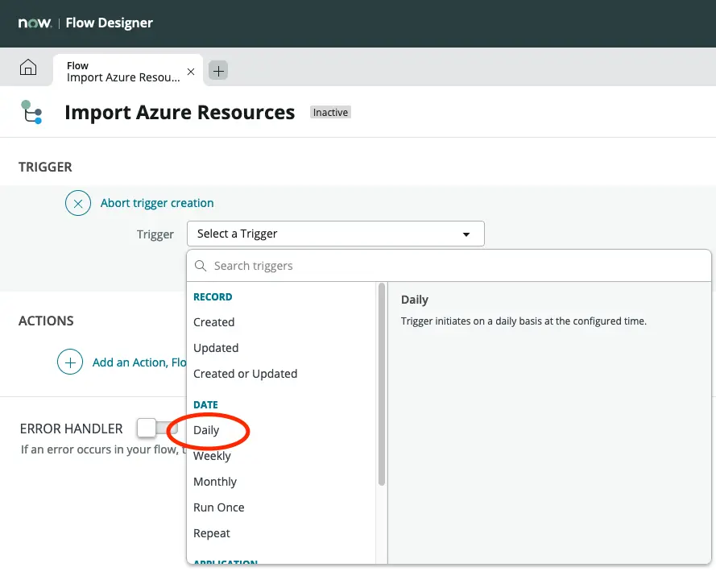This screenshot has height=588, width=716.
Task: Choose the Weekly trigger option
Action: tap(212, 456)
